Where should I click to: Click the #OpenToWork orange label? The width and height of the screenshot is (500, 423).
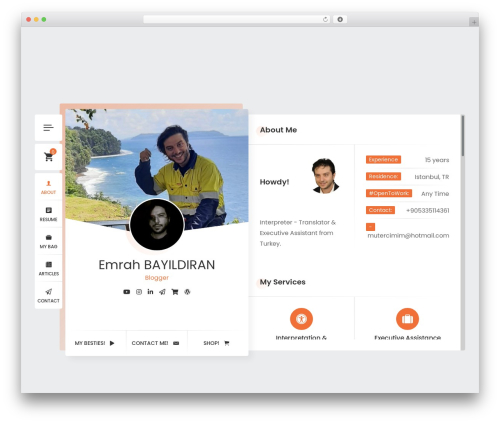point(389,193)
